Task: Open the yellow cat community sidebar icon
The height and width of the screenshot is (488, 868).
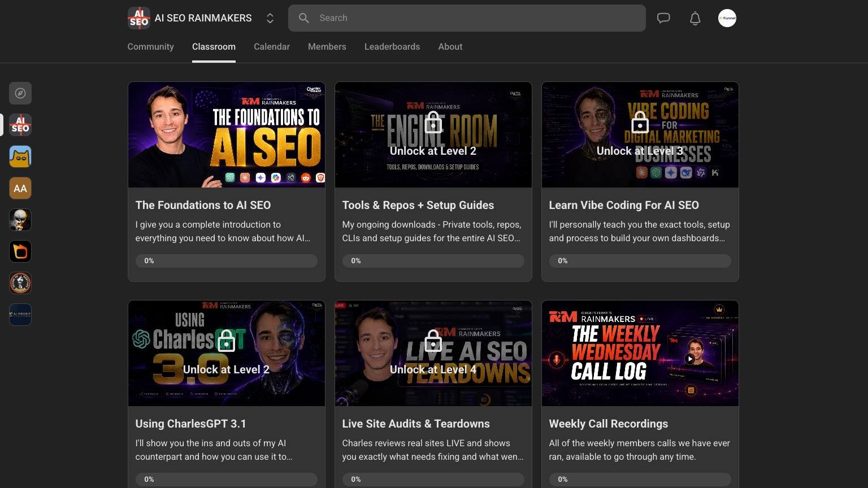Action: [20, 156]
